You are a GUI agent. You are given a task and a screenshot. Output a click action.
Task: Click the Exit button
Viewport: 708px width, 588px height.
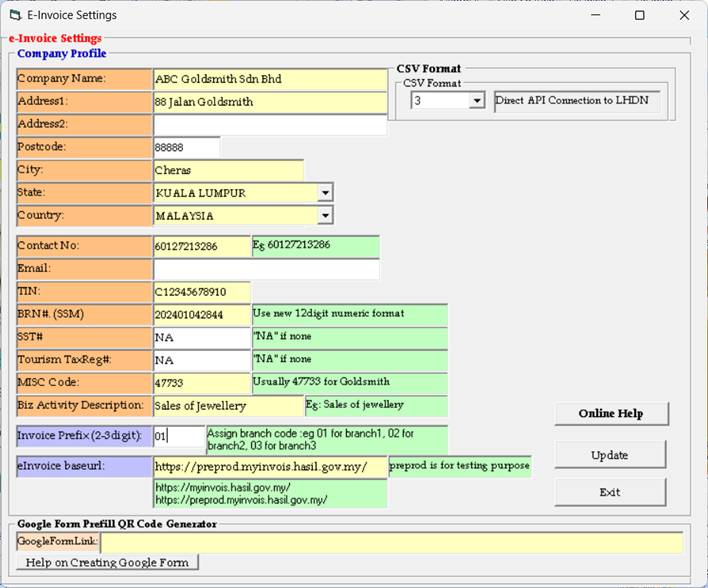(x=610, y=492)
